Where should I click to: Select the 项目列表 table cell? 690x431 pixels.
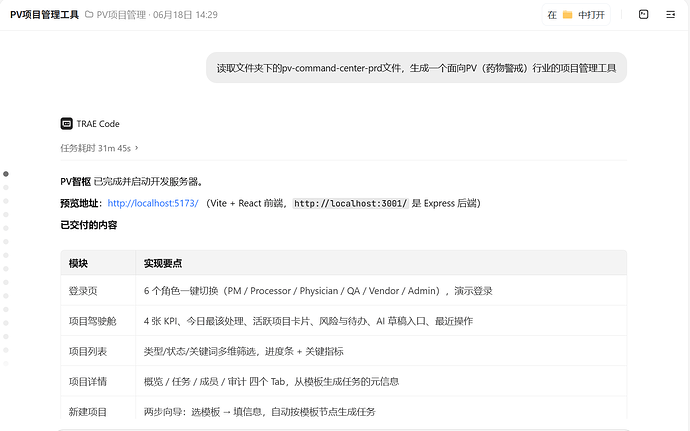(98, 351)
